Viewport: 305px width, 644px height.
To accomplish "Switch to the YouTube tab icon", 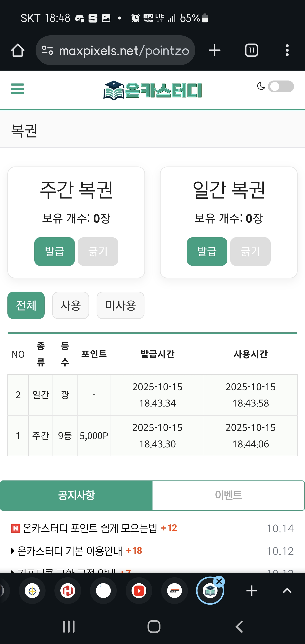I will tap(139, 591).
